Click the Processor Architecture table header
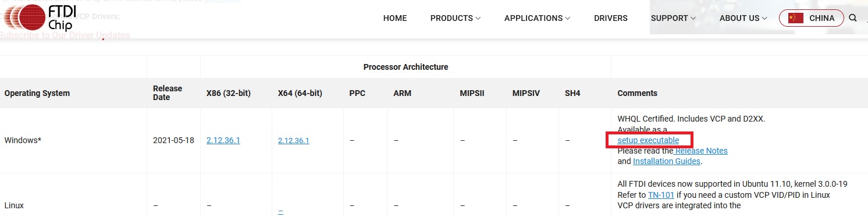Screen dimensions: 868x217 pos(405,67)
